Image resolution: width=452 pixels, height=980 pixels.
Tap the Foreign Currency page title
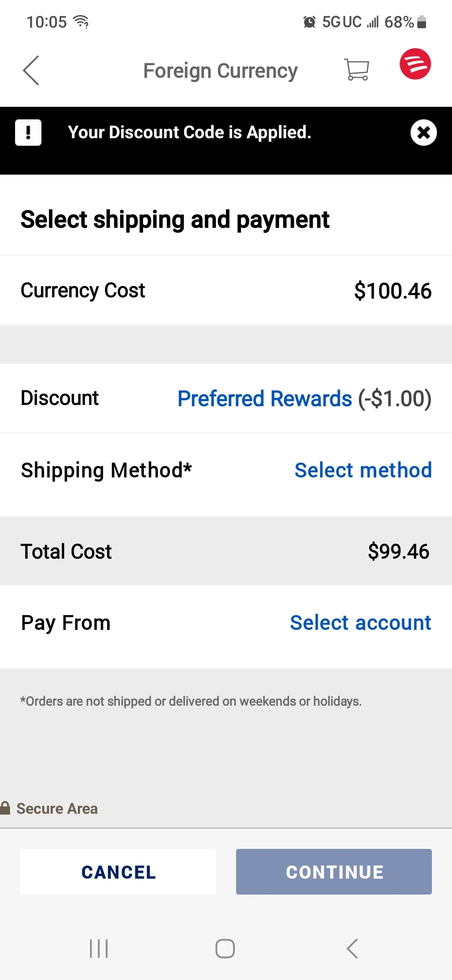221,70
